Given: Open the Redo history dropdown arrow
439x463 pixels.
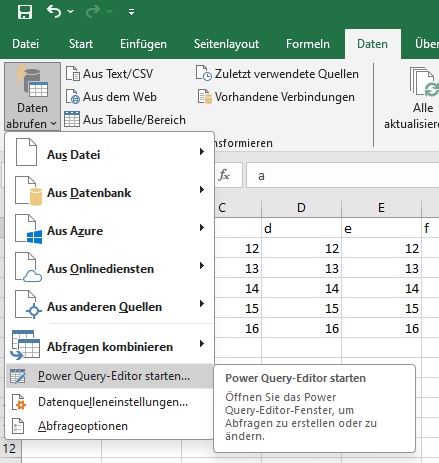Looking at the screenshot, I should point(109,12).
